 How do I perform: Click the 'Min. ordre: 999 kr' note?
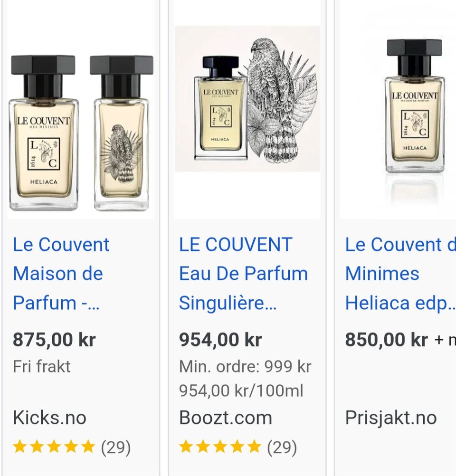click(245, 366)
